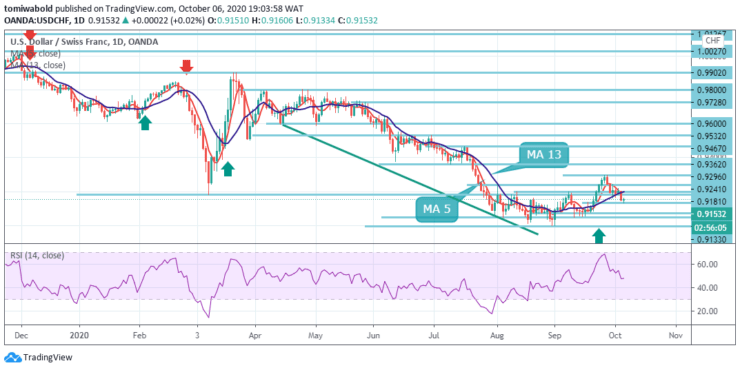Click the 0.95320 price level label

tap(711, 136)
